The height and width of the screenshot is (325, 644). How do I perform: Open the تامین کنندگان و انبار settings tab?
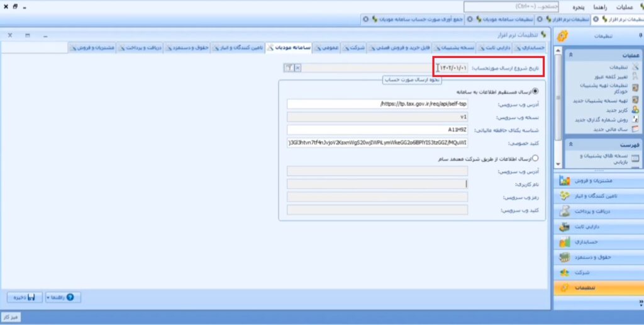tap(238, 48)
